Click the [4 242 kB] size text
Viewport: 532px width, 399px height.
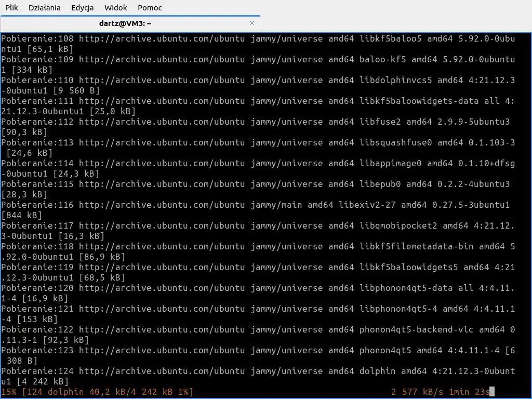click(43, 381)
